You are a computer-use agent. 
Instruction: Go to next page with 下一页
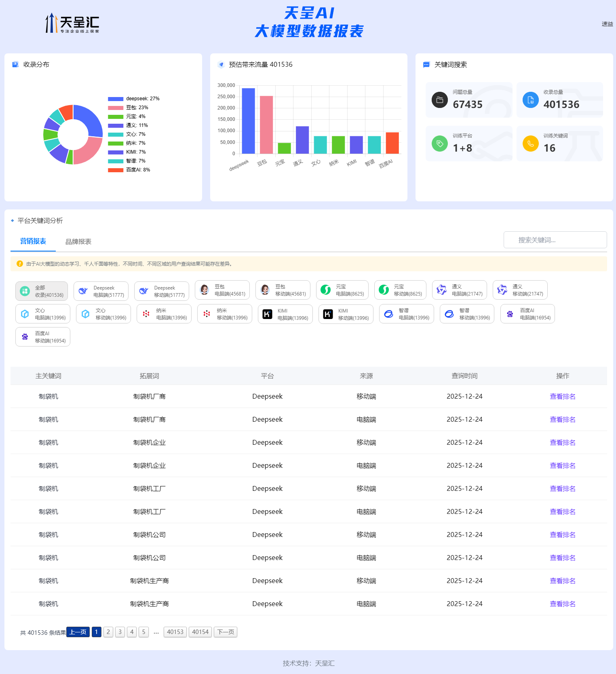pyautogui.click(x=226, y=632)
